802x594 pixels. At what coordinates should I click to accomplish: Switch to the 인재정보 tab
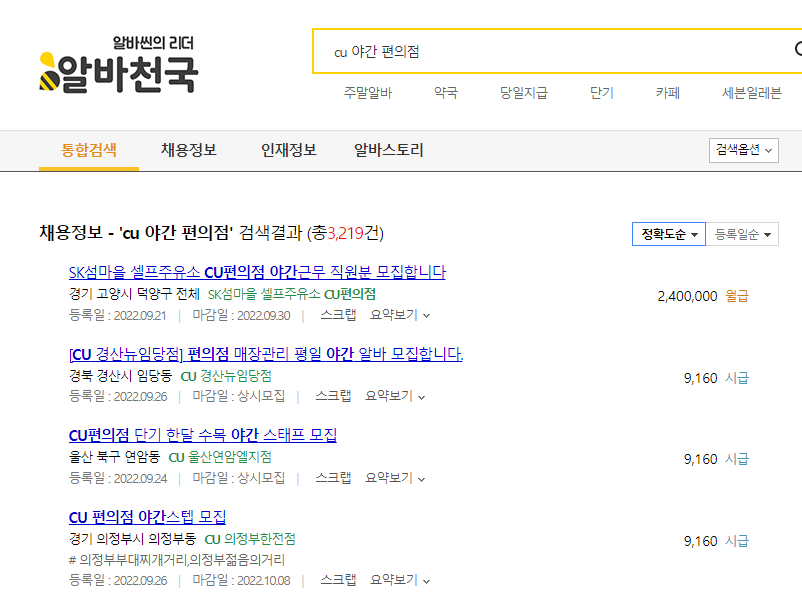pos(288,150)
